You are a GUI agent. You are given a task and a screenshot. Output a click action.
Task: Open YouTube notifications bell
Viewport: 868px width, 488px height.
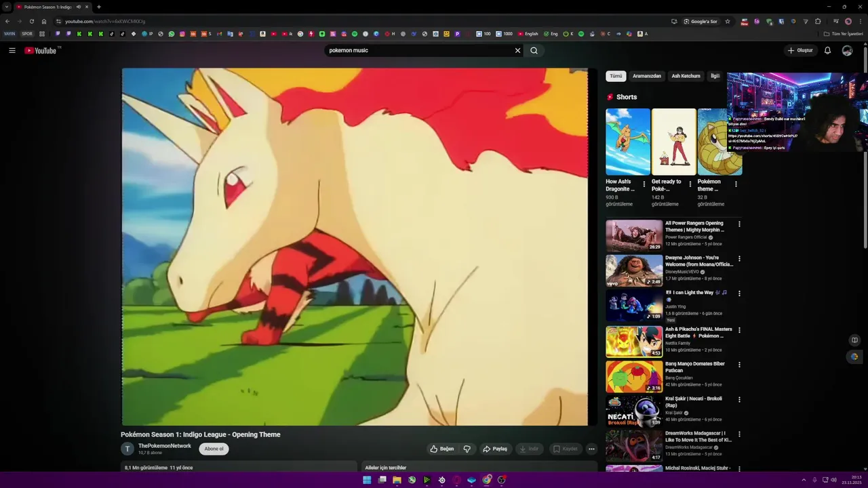coord(827,50)
